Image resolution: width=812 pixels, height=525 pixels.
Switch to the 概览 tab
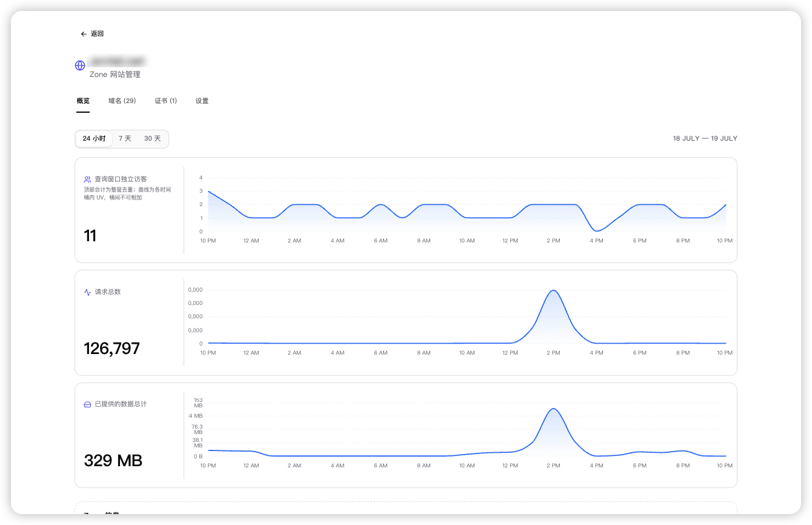point(83,101)
